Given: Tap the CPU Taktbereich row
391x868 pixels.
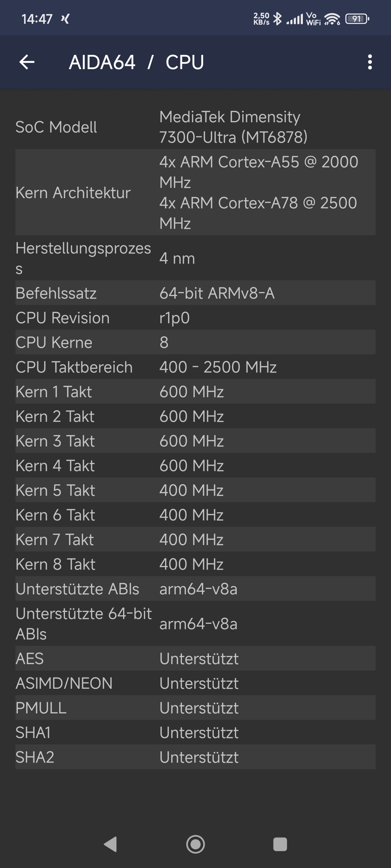Looking at the screenshot, I should tap(195, 367).
